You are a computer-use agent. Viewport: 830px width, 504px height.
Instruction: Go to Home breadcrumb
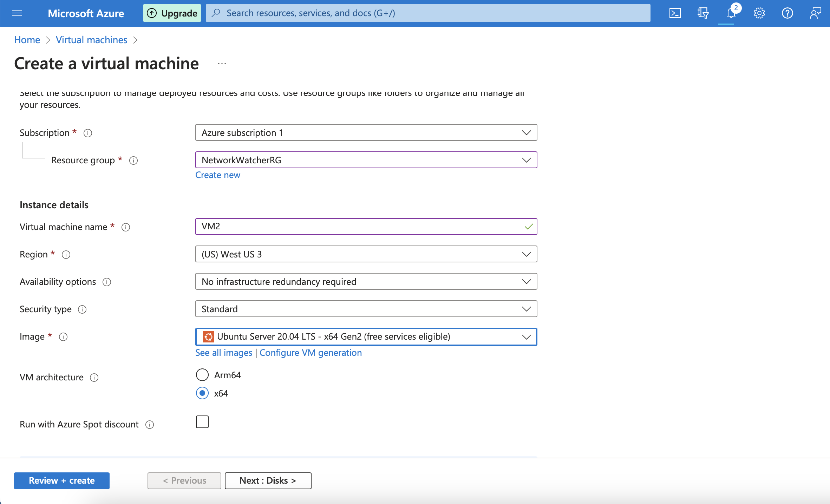click(x=27, y=40)
